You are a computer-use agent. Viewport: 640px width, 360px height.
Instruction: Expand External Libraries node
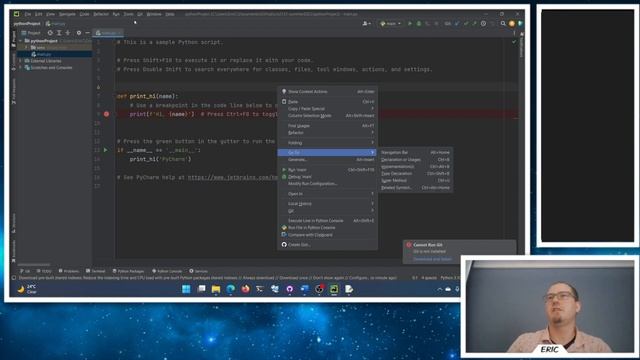21,61
